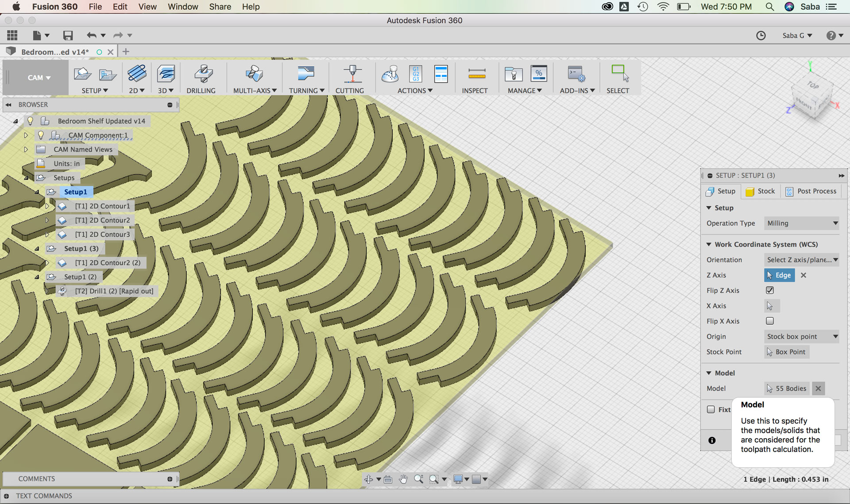Image resolution: width=850 pixels, height=504 pixels.
Task: Open the Inspect measure tool
Action: 476,74
